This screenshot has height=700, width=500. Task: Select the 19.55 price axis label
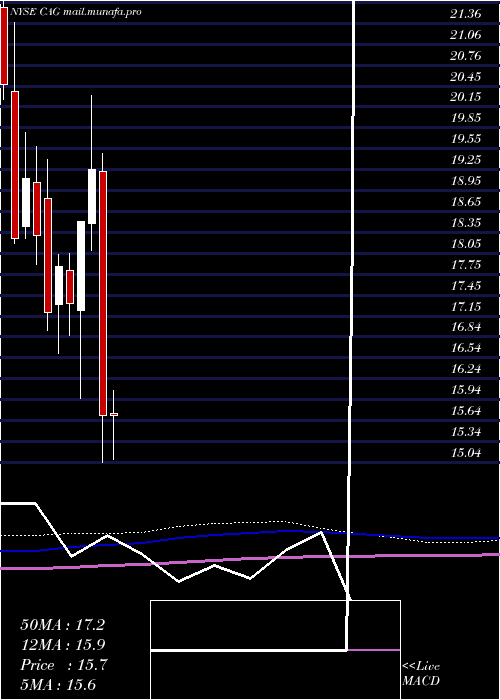[466, 139]
